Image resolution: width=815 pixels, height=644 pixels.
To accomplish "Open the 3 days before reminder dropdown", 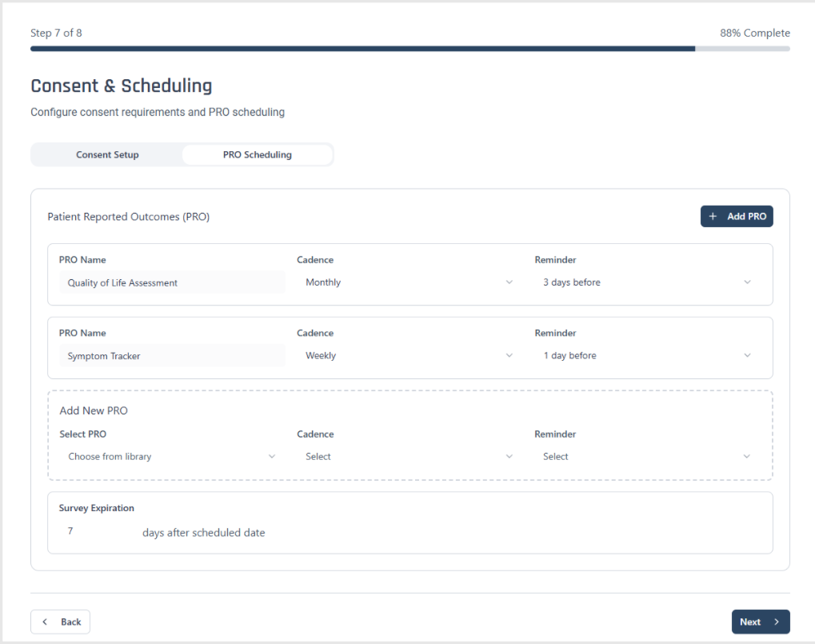I will click(x=648, y=282).
